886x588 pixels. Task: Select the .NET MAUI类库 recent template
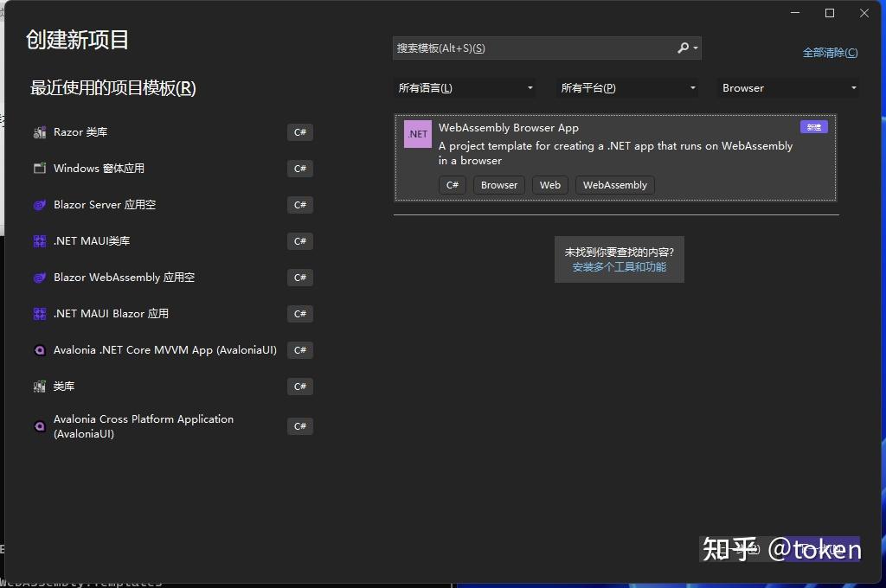click(92, 241)
